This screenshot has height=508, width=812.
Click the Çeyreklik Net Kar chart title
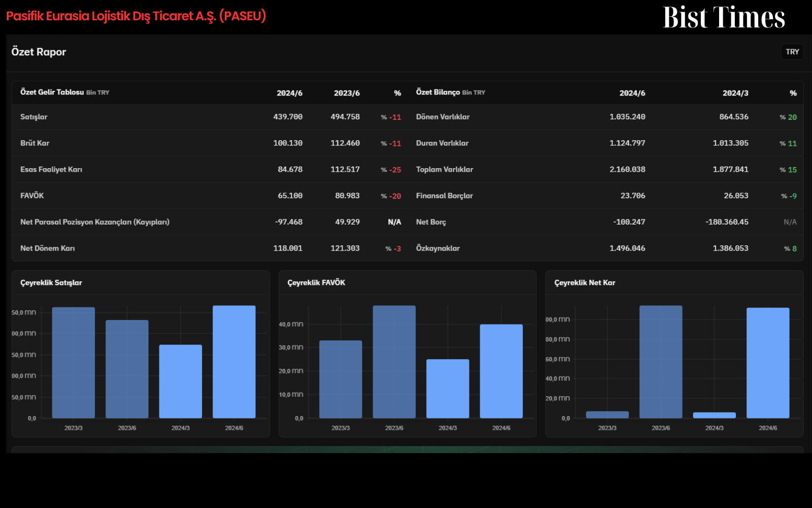coord(585,283)
